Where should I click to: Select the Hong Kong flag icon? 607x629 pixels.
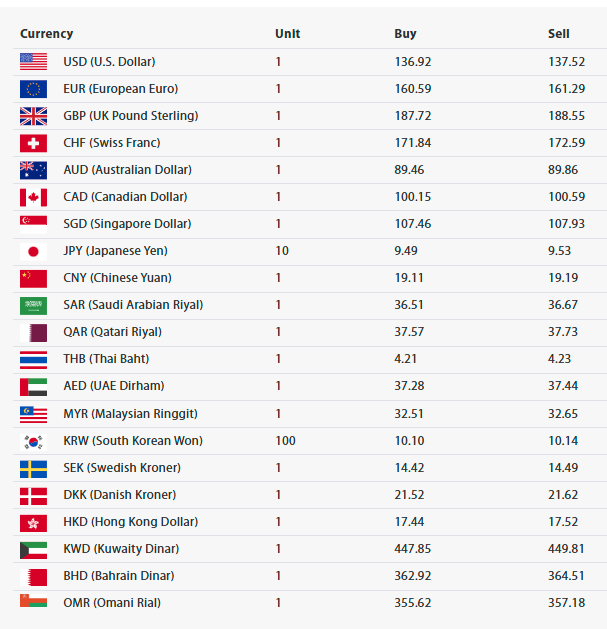[33, 523]
